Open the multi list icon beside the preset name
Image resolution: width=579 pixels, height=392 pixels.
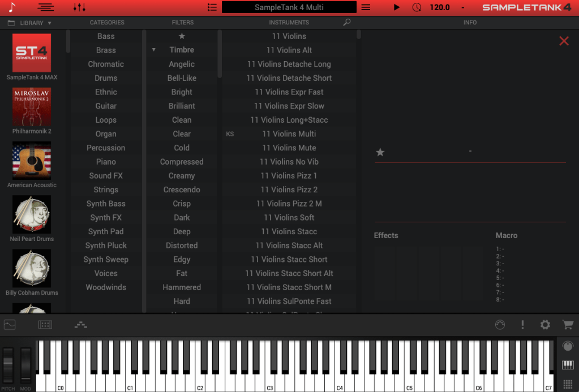tap(212, 7)
